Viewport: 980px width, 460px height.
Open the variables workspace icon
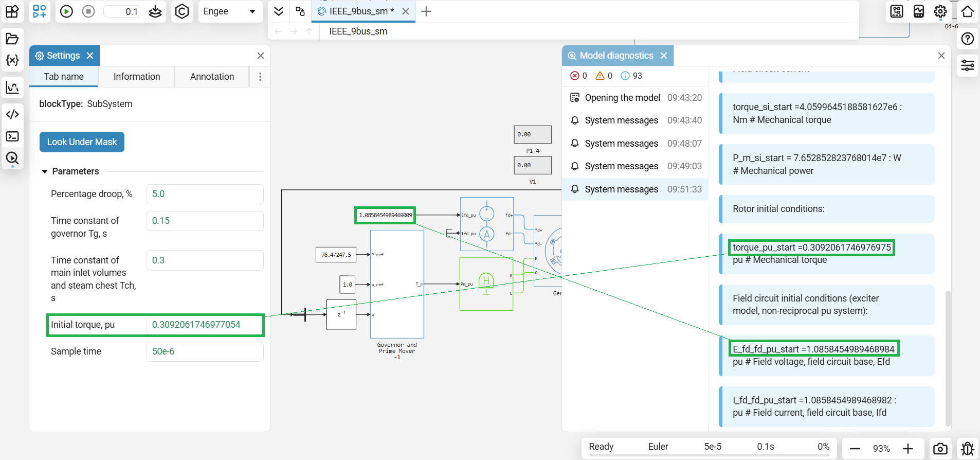coord(12,60)
